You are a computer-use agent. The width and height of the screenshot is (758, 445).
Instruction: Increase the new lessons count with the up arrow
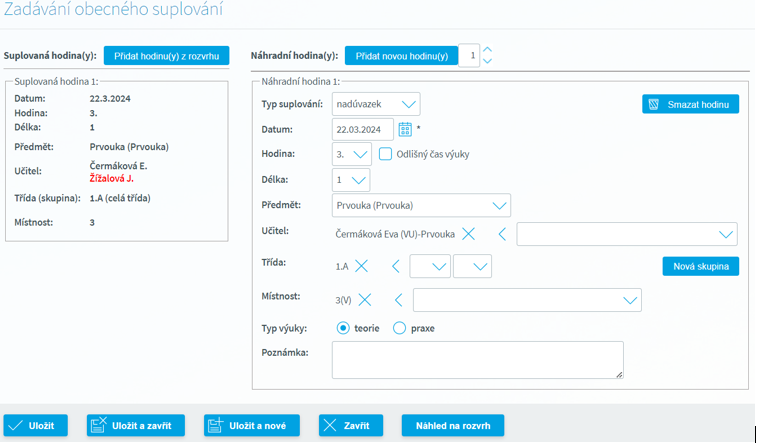point(487,49)
